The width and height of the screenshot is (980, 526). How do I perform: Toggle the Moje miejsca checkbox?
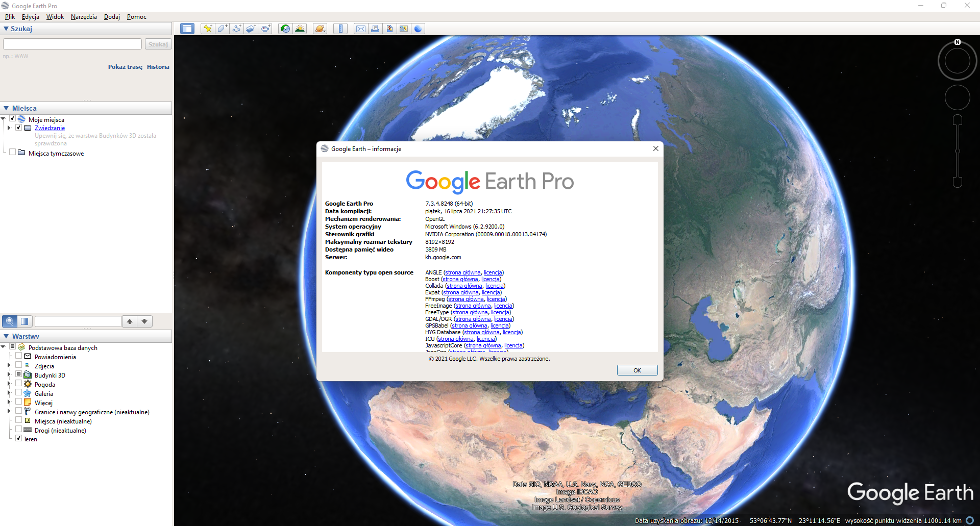pyautogui.click(x=13, y=119)
